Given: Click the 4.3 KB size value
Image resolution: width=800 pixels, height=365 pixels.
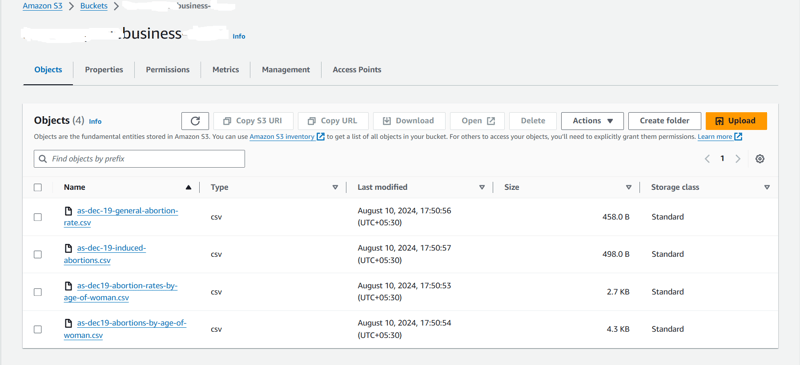Looking at the screenshot, I should pos(618,329).
